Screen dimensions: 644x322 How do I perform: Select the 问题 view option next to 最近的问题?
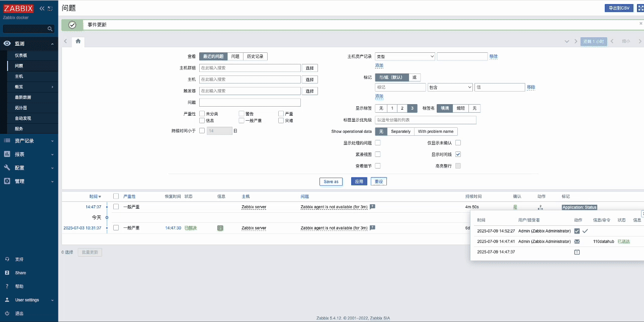pos(235,57)
